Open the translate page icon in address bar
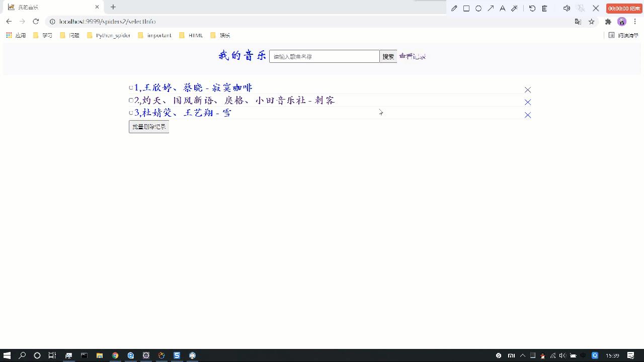Image resolution: width=644 pixels, height=362 pixels. pos(578,22)
